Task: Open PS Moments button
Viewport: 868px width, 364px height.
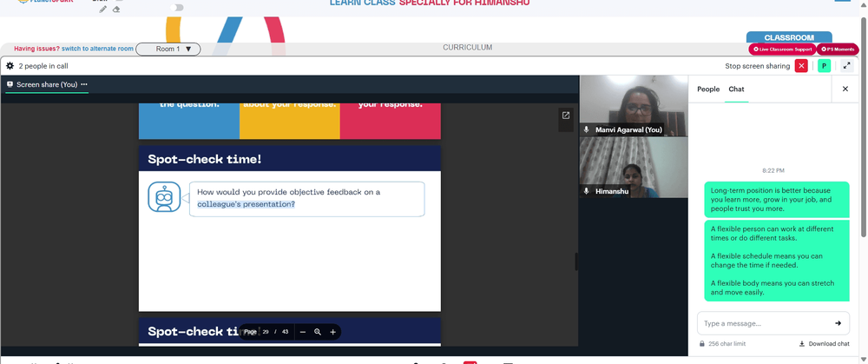Action: (x=838, y=50)
